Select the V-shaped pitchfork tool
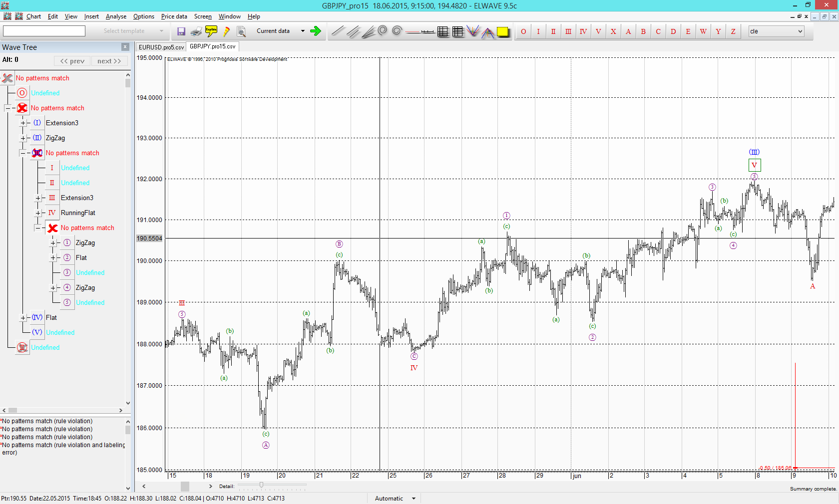 tap(473, 31)
